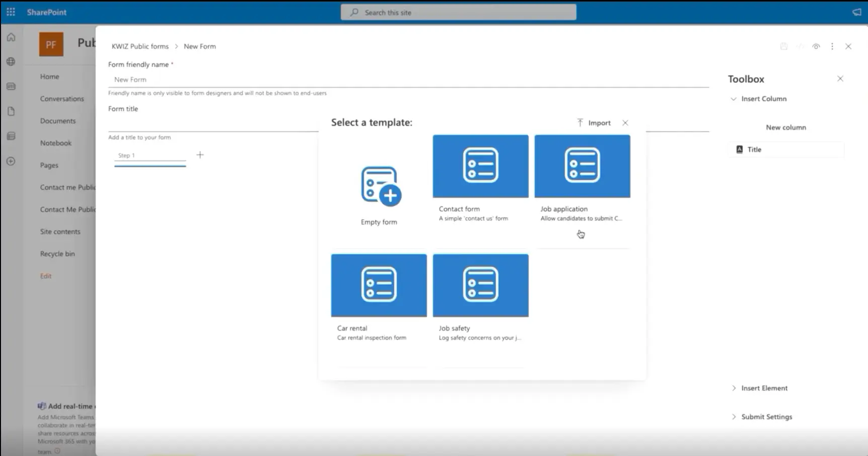The height and width of the screenshot is (456, 868).
Task: Collapse the Insert Column section
Action: click(x=734, y=99)
